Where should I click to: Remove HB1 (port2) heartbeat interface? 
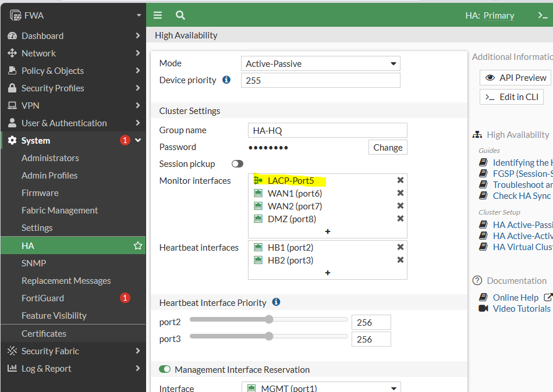400,247
